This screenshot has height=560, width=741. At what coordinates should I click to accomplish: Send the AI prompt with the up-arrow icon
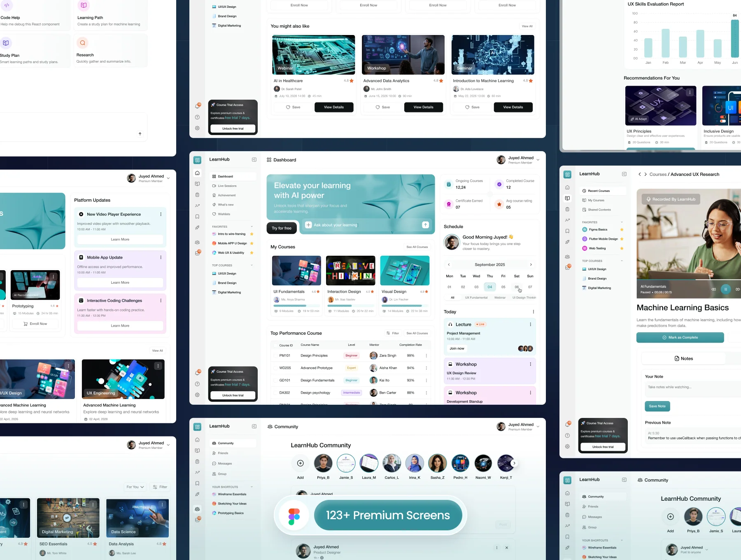425,225
